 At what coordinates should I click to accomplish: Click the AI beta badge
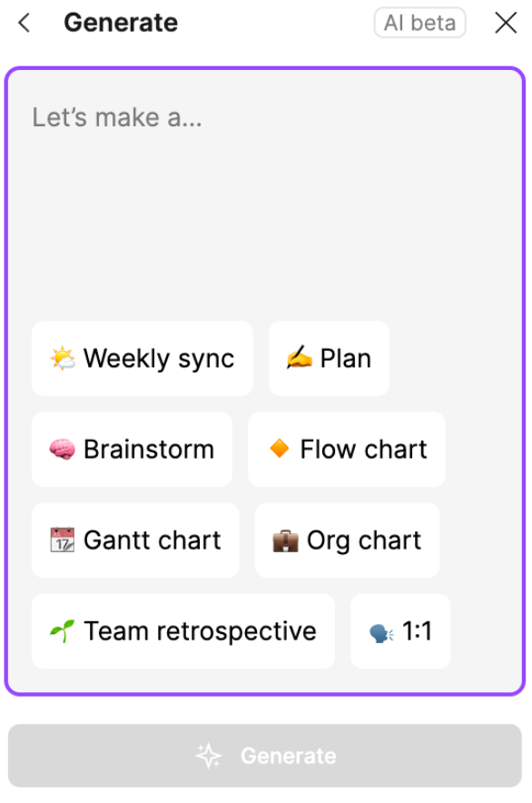coord(419,23)
